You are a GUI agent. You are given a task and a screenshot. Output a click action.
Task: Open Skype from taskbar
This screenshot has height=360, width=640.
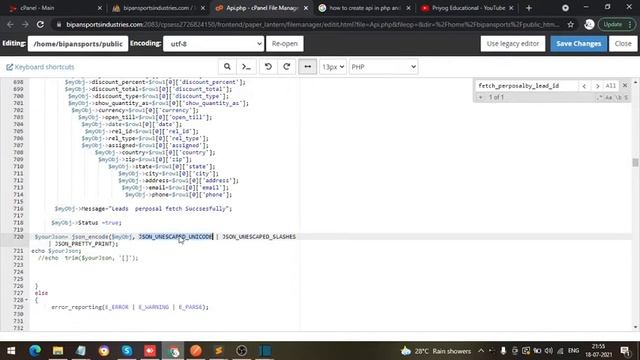click(127, 351)
